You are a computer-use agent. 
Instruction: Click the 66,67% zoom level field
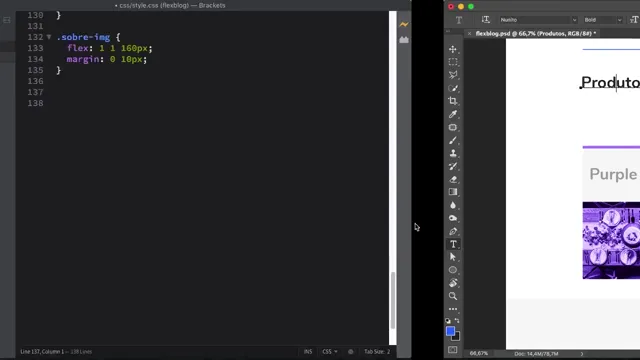pos(479,353)
